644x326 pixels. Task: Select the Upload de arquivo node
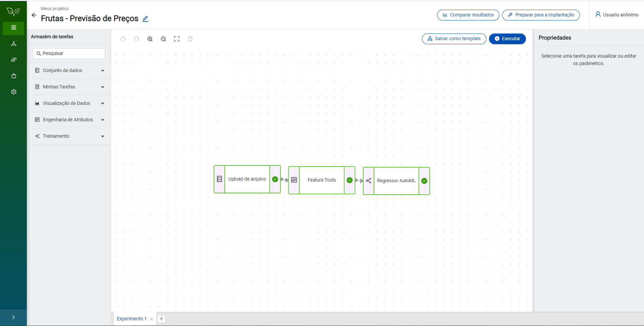click(247, 179)
